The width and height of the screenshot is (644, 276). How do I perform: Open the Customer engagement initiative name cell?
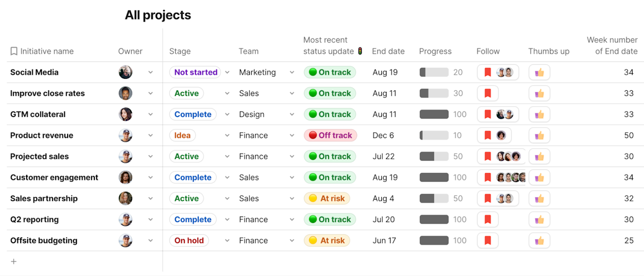54,177
